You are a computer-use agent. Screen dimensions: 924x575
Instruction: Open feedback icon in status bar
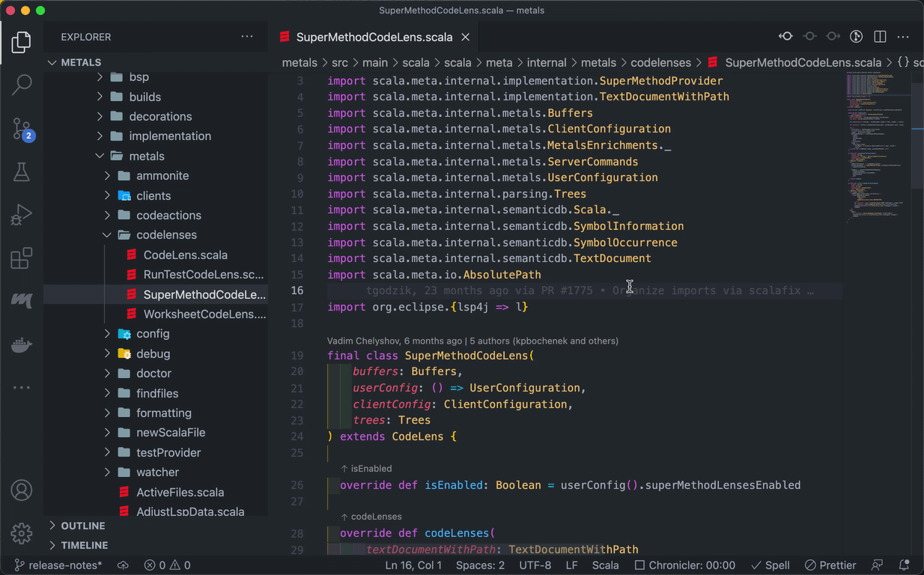click(x=878, y=565)
